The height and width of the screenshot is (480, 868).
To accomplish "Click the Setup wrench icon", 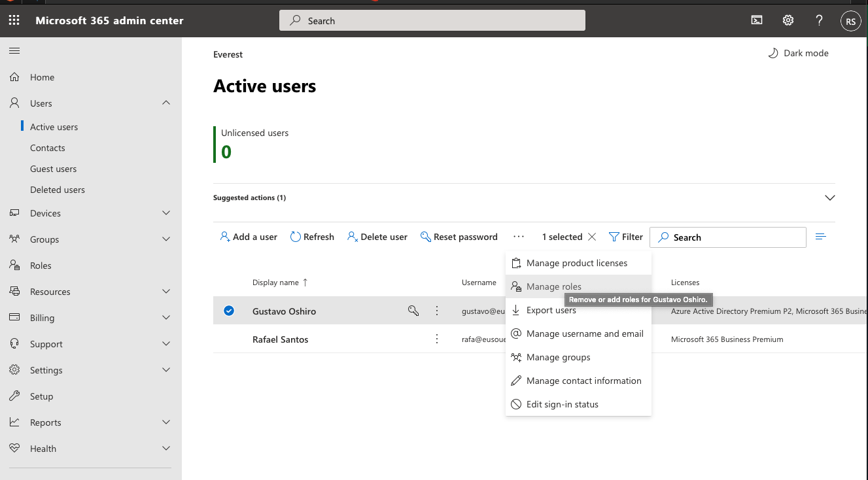I will click(14, 396).
